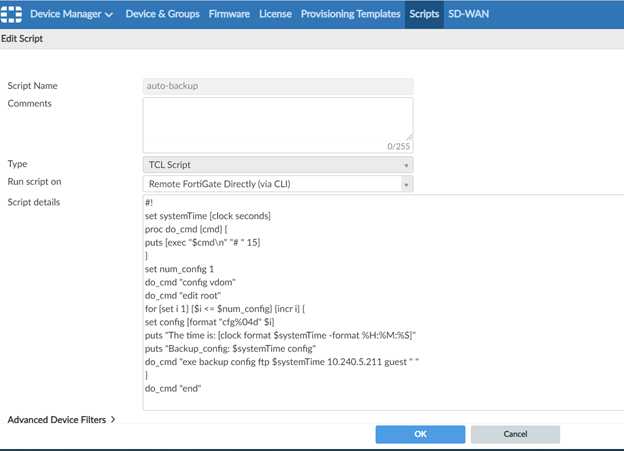624x451 pixels.
Task: Open the Remote FortiGate Directly dropdown
Action: coord(278,184)
